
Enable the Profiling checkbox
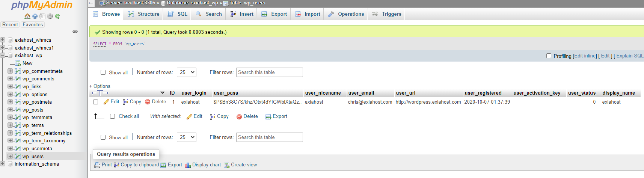click(549, 56)
